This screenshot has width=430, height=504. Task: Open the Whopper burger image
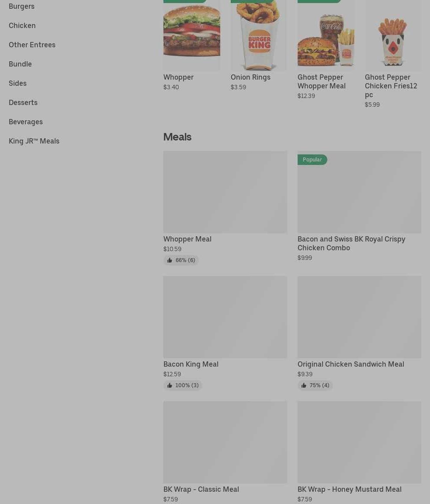tap(192, 35)
